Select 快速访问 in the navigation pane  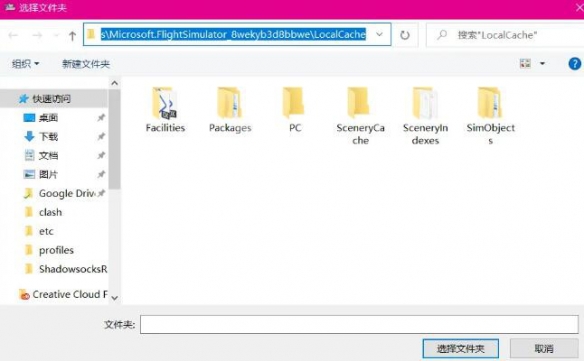point(51,99)
